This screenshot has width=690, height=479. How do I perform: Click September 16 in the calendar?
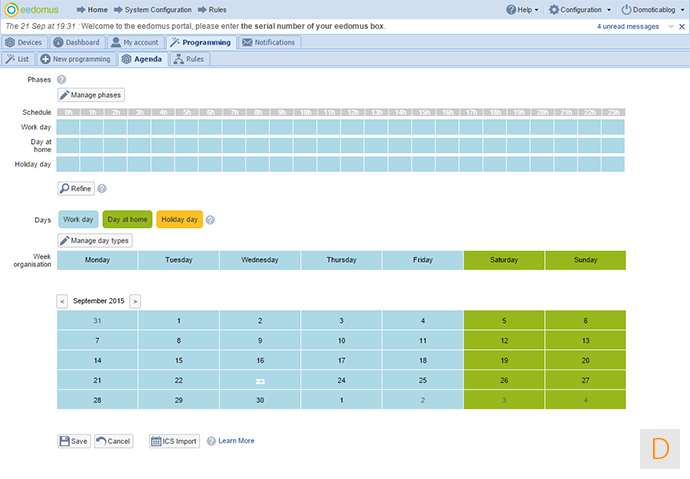tap(260, 360)
